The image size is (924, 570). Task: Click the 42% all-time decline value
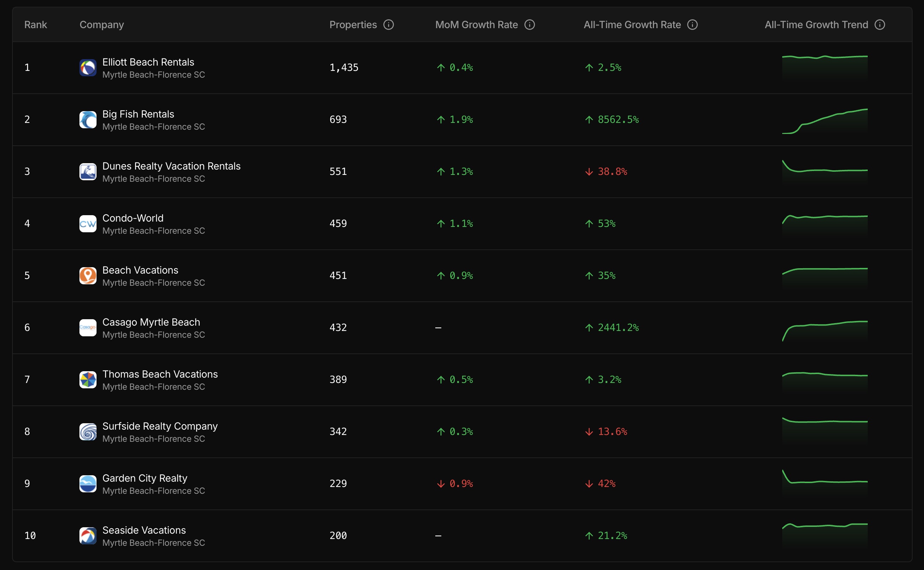point(600,484)
